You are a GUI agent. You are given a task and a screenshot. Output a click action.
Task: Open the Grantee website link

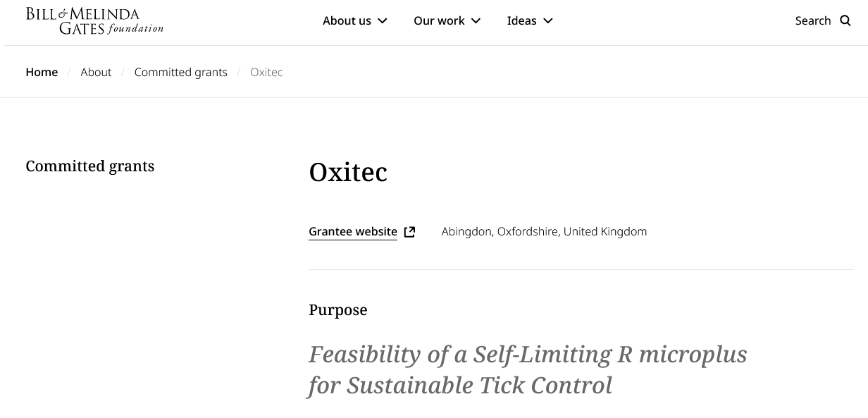click(353, 231)
